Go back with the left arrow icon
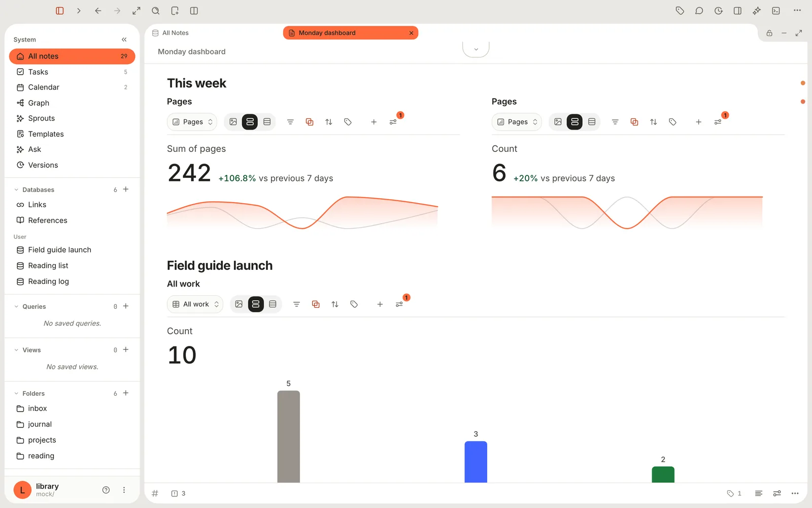812x508 pixels. [x=98, y=11]
